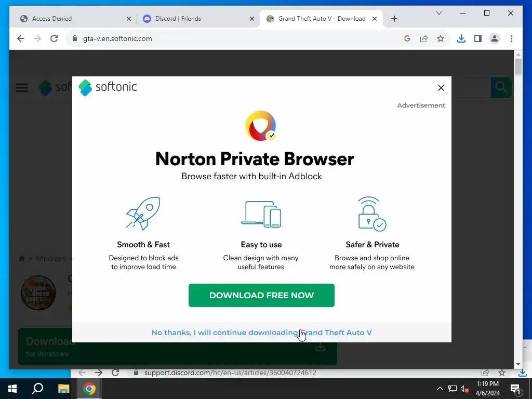Viewport: 532px width, 399px height.
Task: Click No thanks continue downloading link
Action: tap(261, 332)
